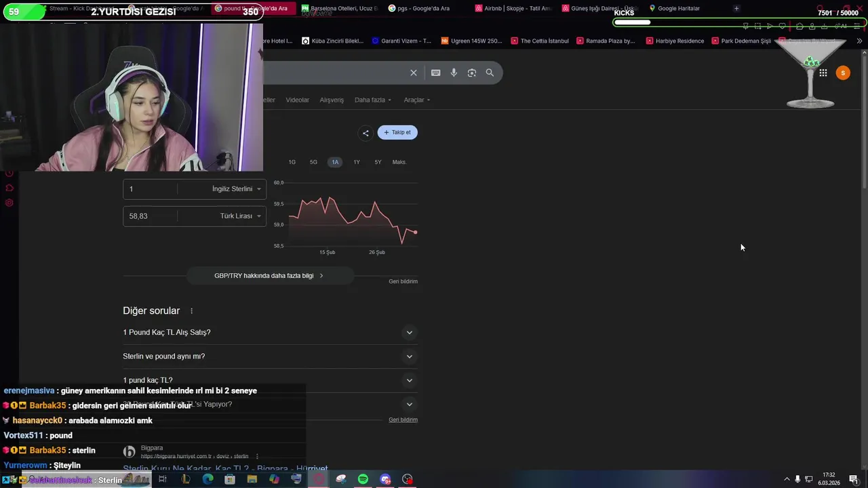The image size is (868, 488).
Task: Open Spotify from the taskbar
Action: 363,479
